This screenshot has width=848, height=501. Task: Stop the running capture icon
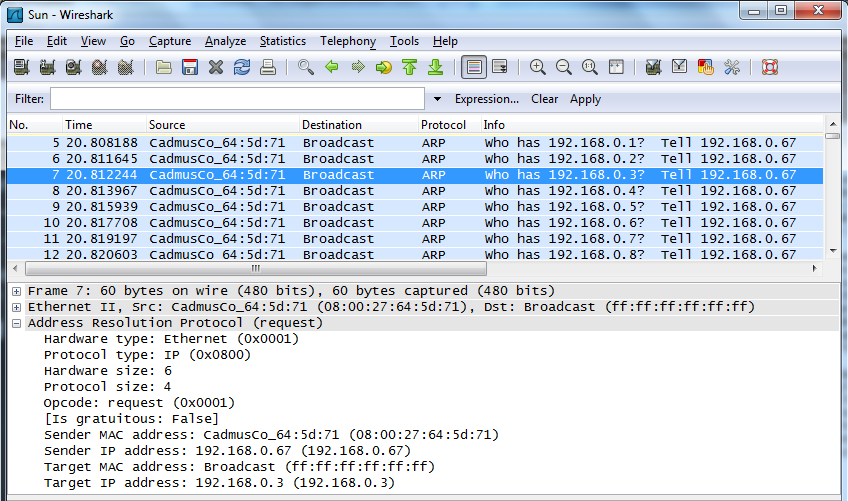coord(100,67)
